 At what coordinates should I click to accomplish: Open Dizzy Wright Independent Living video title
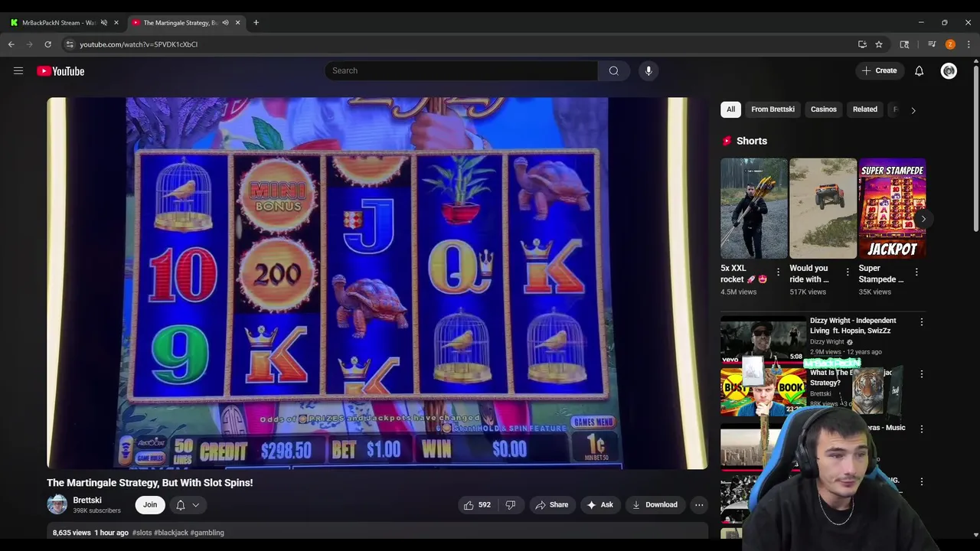pos(853,325)
